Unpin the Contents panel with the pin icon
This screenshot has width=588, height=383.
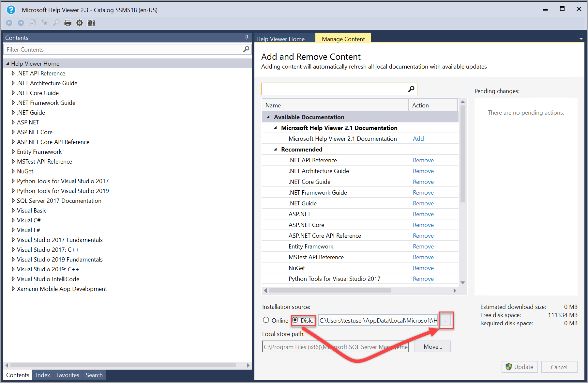[247, 37]
